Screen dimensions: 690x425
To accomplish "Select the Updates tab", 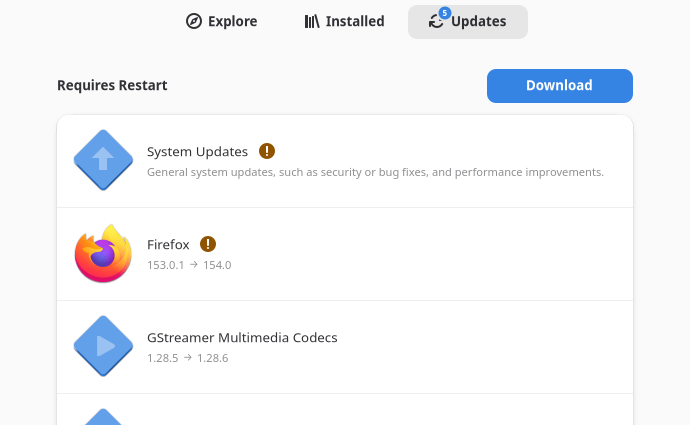I will click(x=468, y=22).
